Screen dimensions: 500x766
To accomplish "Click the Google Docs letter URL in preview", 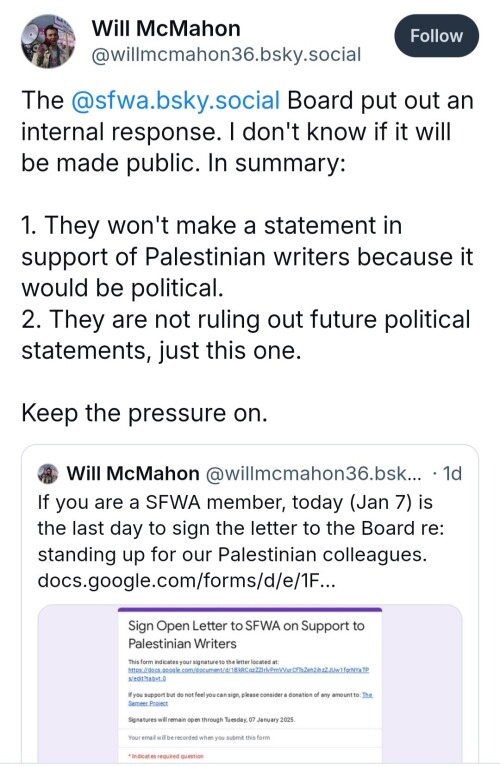I will (x=248, y=674).
